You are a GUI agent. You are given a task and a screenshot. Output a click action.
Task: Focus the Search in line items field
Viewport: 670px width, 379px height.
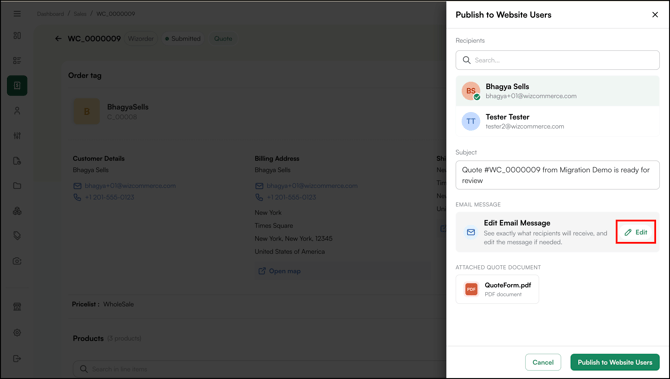point(259,369)
